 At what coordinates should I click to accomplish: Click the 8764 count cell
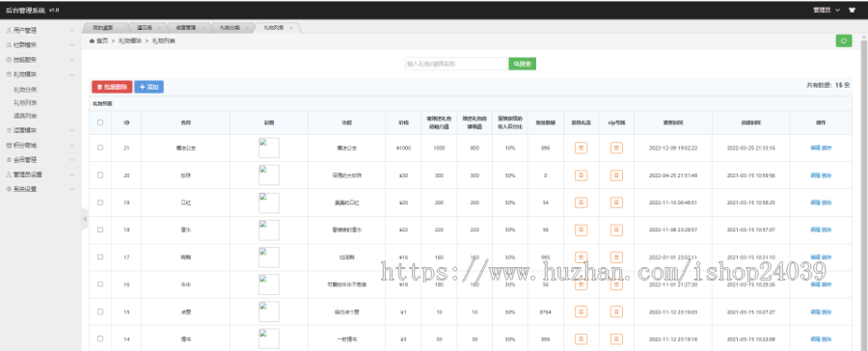(x=545, y=311)
